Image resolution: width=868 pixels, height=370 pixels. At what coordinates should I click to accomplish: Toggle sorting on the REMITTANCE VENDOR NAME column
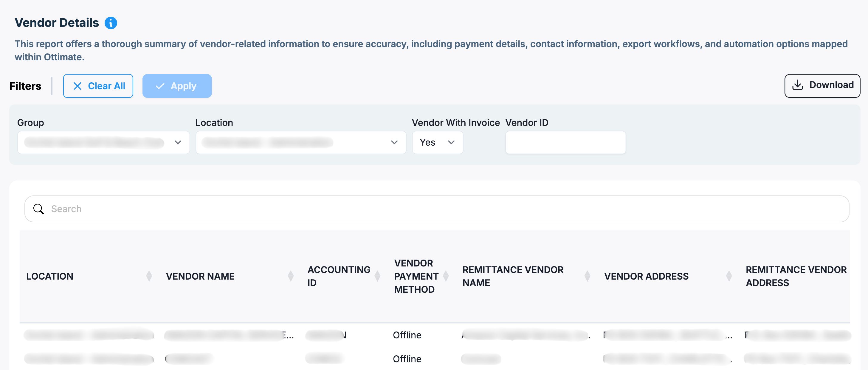point(588,276)
